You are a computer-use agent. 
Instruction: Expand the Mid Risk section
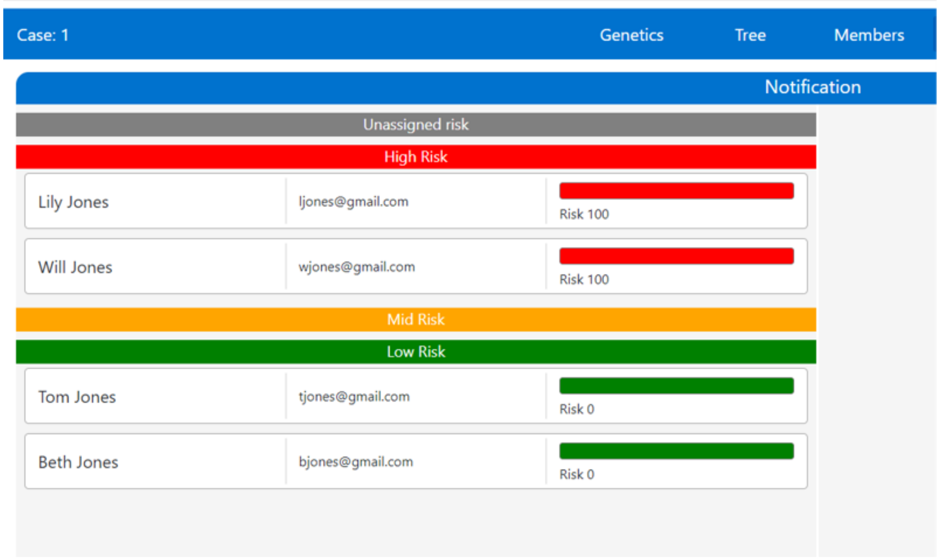click(416, 320)
